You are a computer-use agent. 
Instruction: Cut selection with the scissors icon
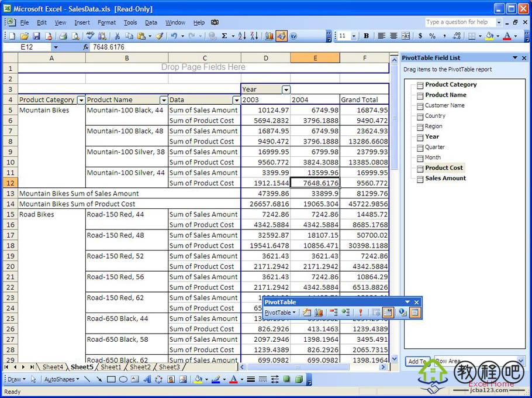pyautogui.click(x=117, y=36)
